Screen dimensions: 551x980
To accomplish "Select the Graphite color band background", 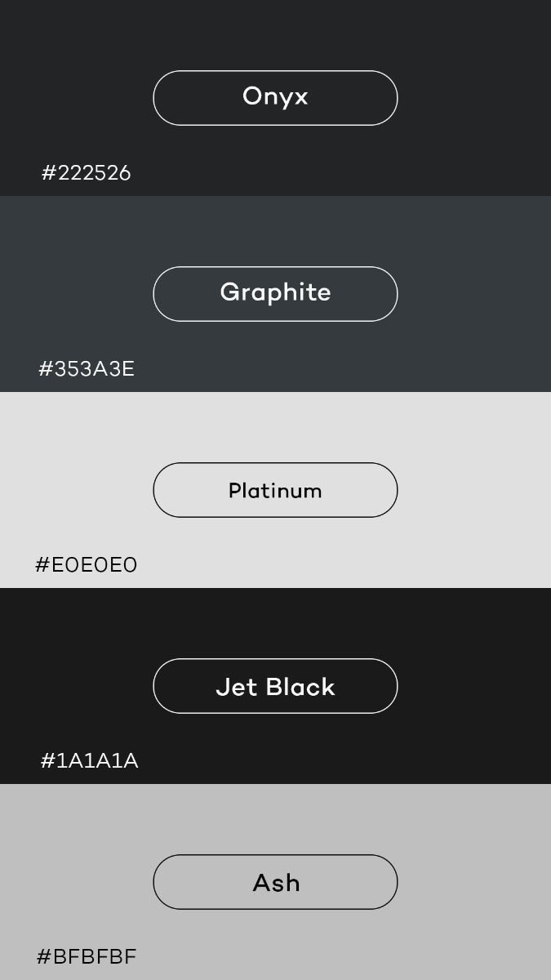I will coord(473,237).
